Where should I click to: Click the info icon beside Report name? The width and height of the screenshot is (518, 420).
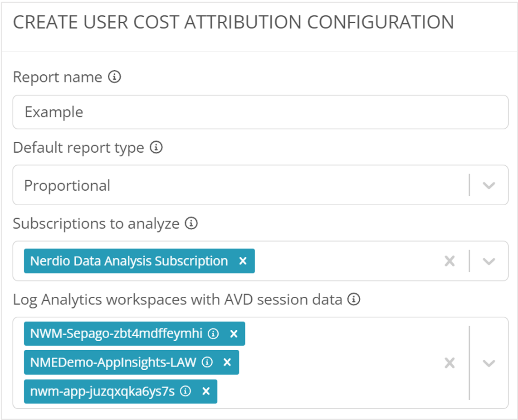coord(114,77)
